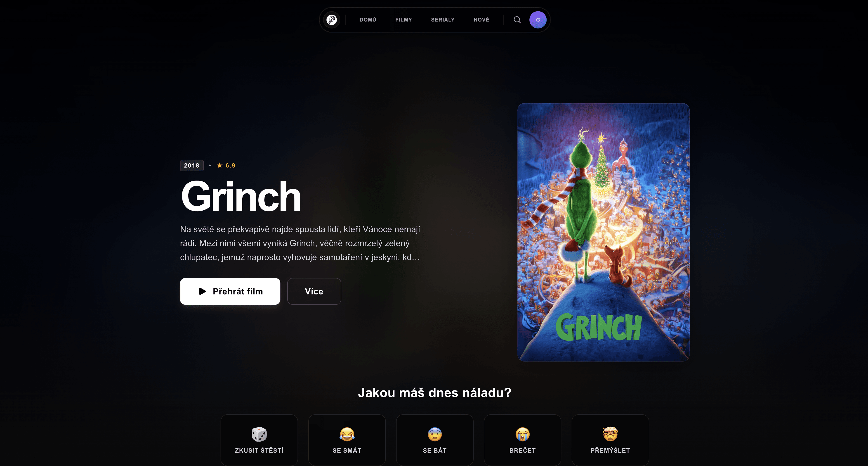Click the play triangle in Přehrát film

click(x=202, y=291)
